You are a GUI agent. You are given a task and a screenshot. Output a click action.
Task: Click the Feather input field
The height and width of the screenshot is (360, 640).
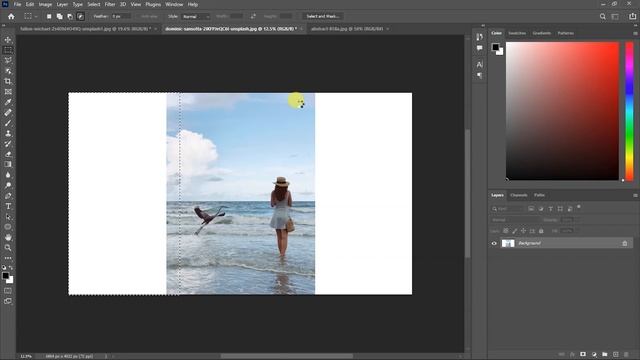(121, 16)
